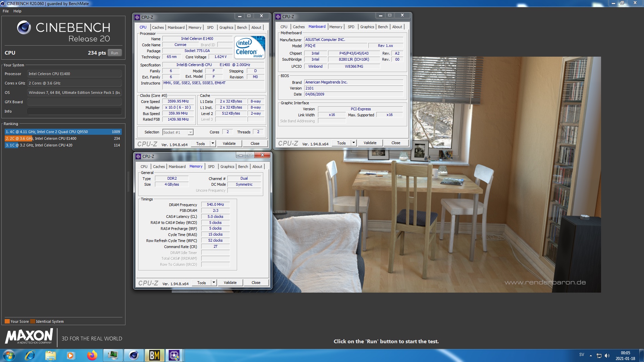Click the bottom Close button in the CPU-Z Memory window

tap(256, 283)
